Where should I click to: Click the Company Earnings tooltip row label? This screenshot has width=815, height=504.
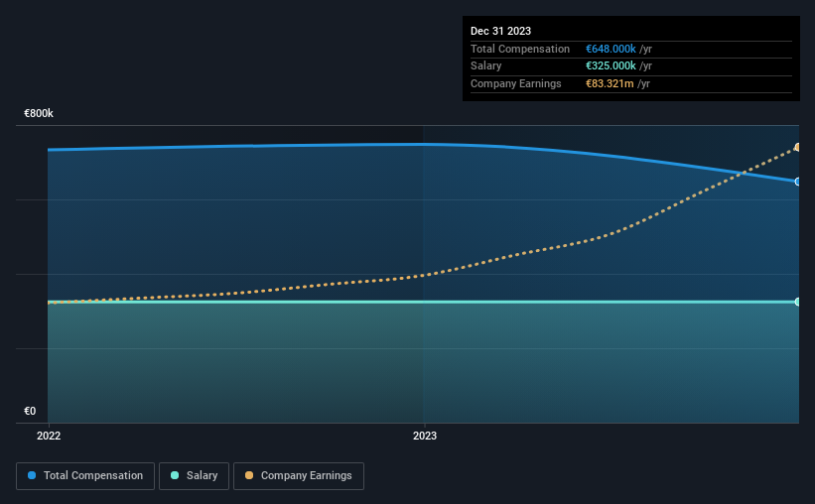(515, 83)
